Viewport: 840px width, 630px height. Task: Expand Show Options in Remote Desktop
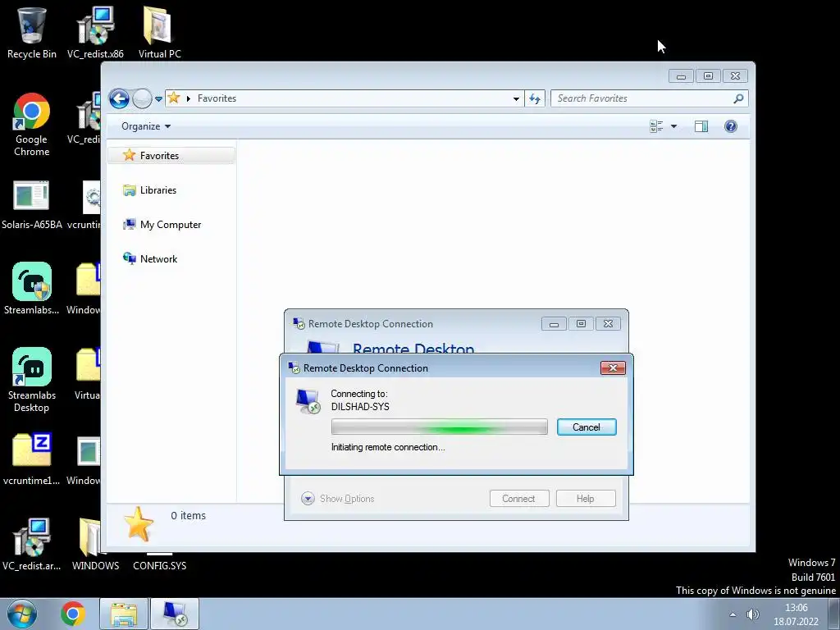coord(338,499)
